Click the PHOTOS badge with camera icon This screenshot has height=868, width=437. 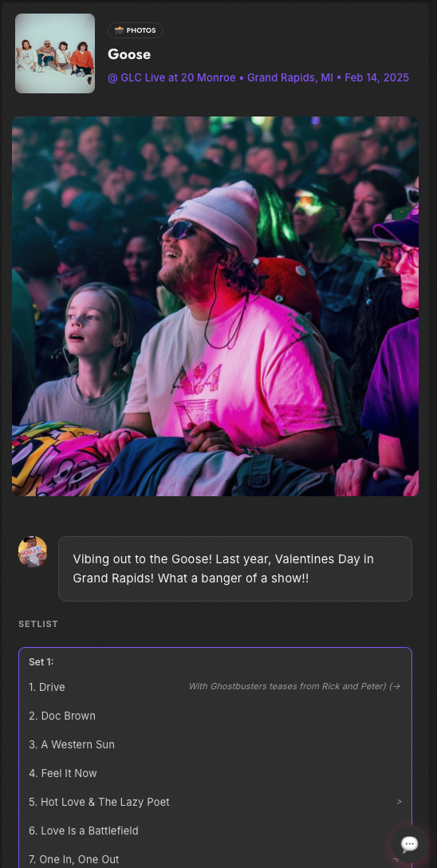click(x=136, y=30)
